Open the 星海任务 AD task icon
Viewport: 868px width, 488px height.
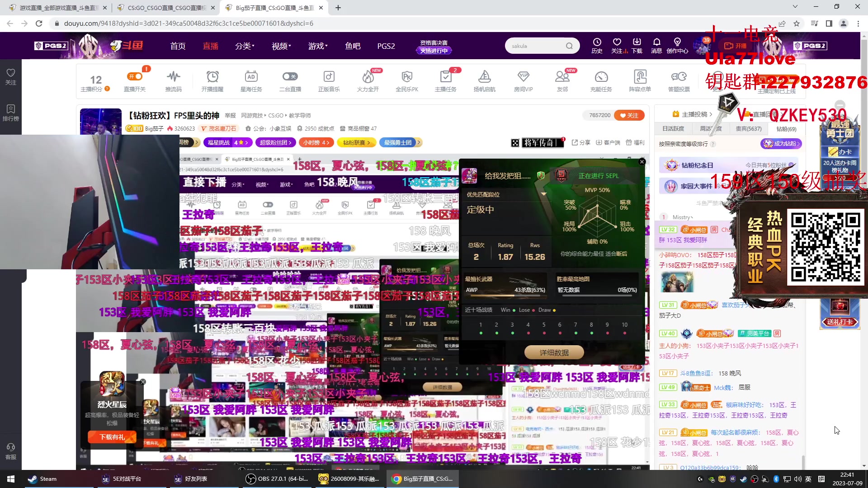click(251, 77)
